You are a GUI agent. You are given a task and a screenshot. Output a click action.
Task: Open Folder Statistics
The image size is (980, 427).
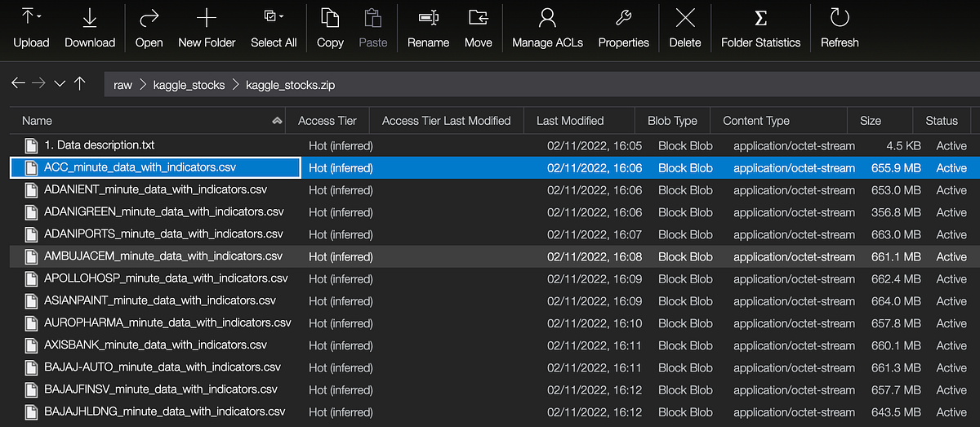click(x=760, y=18)
